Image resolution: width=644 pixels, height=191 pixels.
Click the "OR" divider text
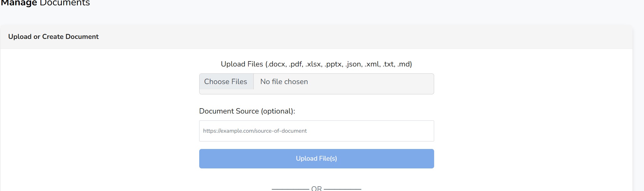(316, 188)
